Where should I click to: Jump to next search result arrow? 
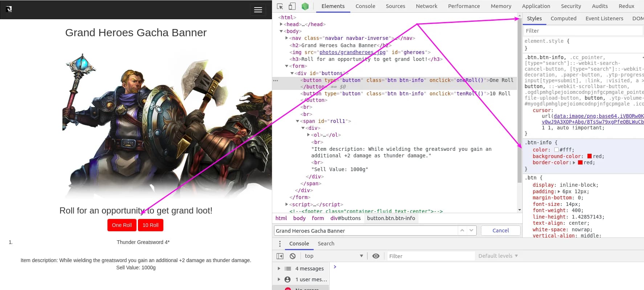pyautogui.click(x=471, y=231)
